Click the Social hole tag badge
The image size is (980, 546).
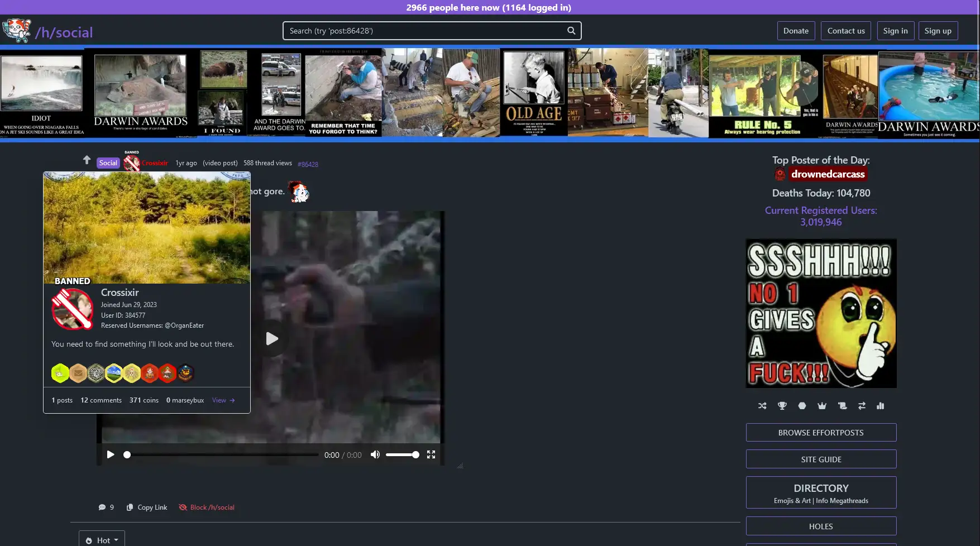108,163
